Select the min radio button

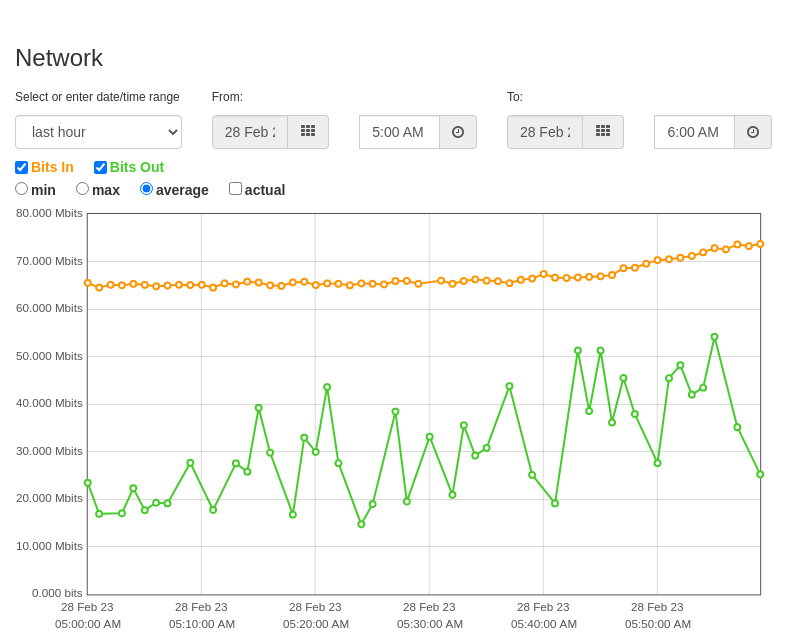pos(22,189)
